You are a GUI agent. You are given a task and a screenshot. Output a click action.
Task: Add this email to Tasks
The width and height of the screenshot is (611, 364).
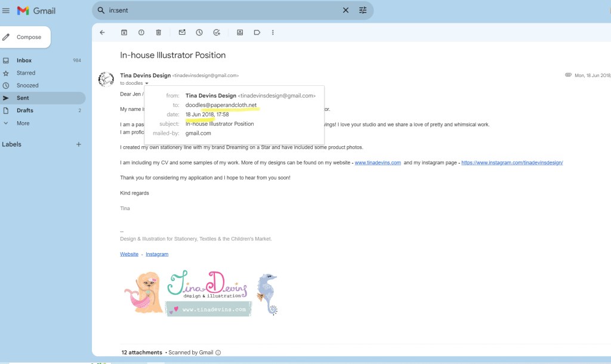tap(217, 32)
